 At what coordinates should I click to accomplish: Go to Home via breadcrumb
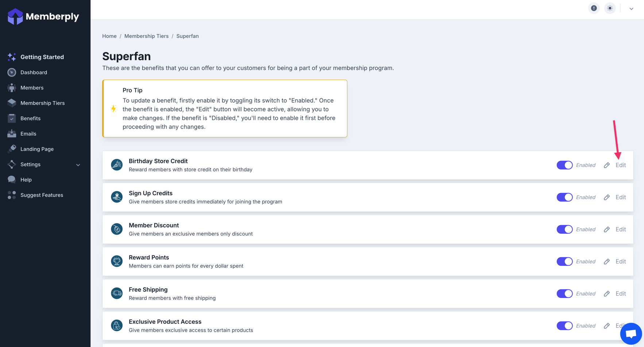click(109, 36)
